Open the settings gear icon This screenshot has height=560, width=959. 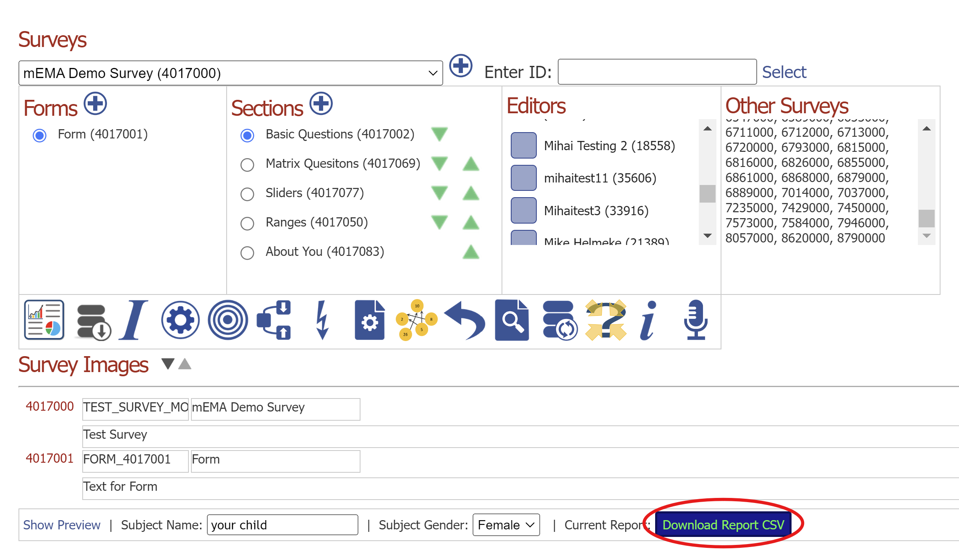[180, 320]
